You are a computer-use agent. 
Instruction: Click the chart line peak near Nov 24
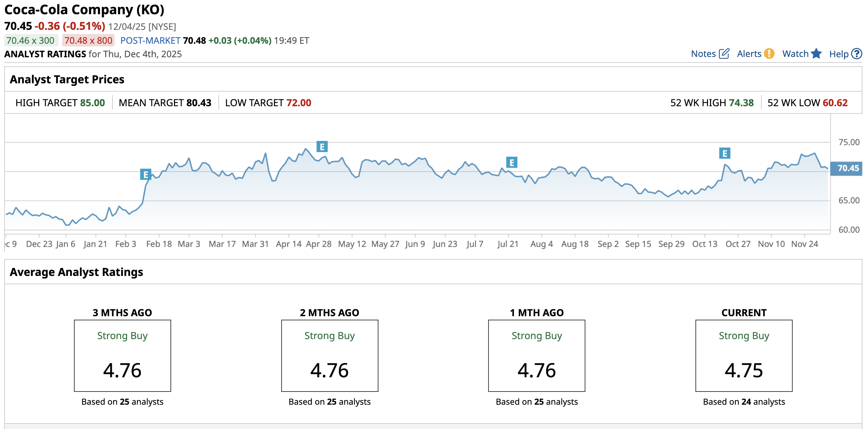pyautogui.click(x=815, y=153)
